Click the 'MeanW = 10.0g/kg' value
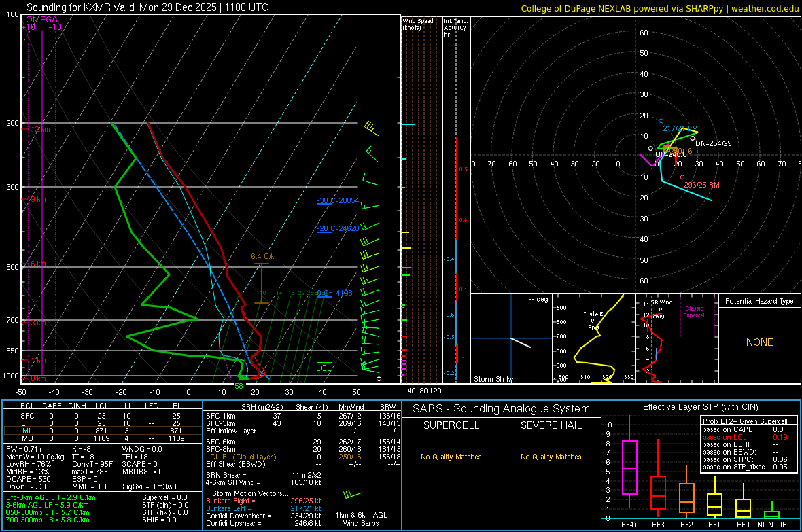The width and height of the screenshot is (802, 532). coord(35,457)
